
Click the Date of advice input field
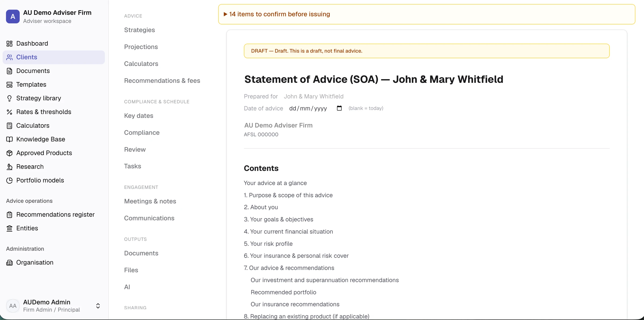(x=316, y=108)
